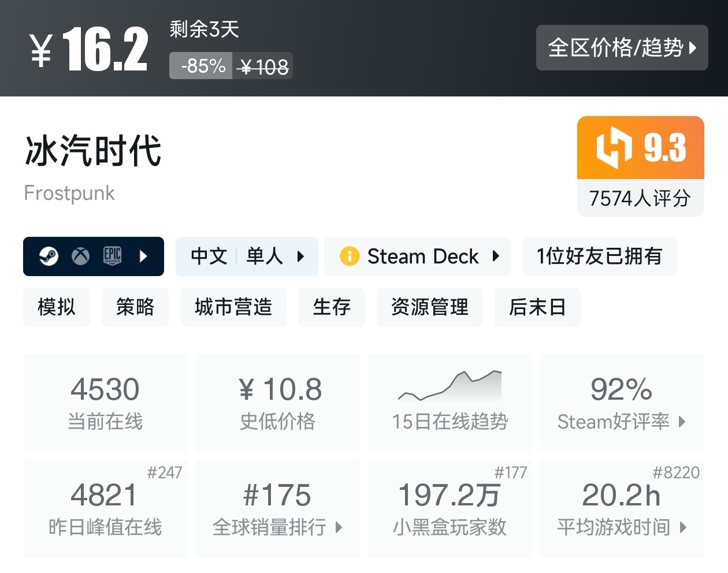This screenshot has height=573, width=728.
Task: Click the Steam Deck info icon
Action: [x=349, y=256]
